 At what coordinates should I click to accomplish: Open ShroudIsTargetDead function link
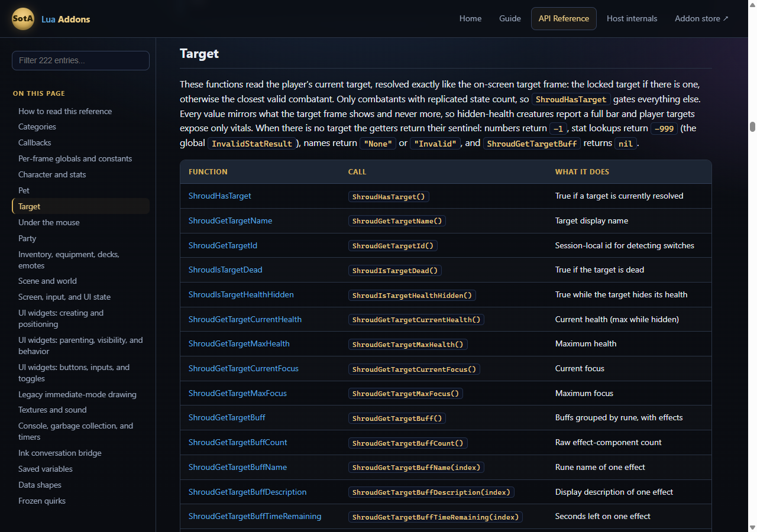(x=225, y=270)
